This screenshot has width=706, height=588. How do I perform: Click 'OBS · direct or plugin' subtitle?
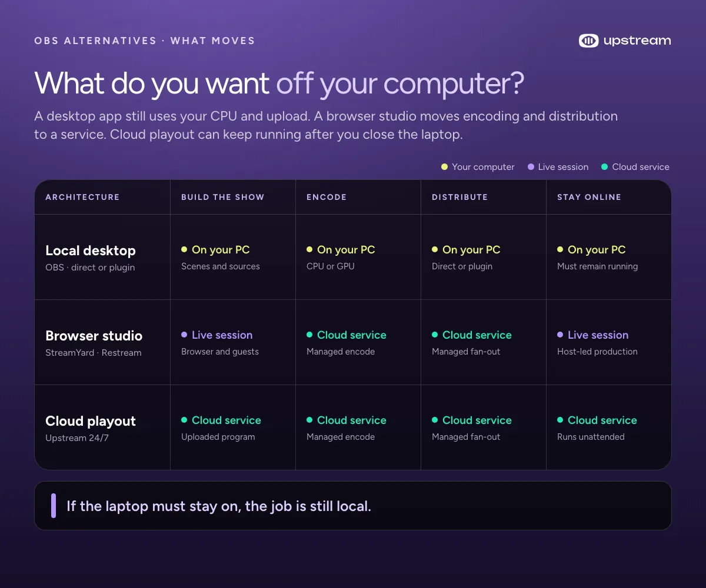90,268
